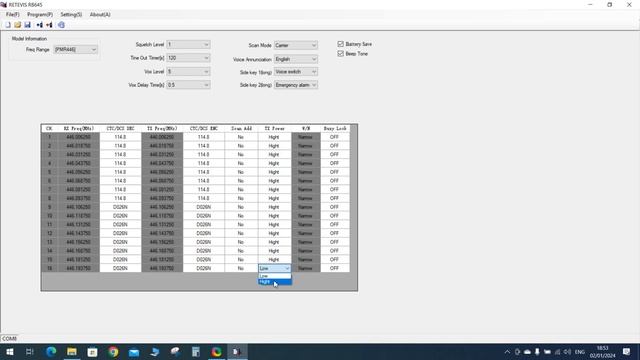The image size is (640, 360).
Task: Click channel 14 Scan Add cell No
Action: pos(241,251)
